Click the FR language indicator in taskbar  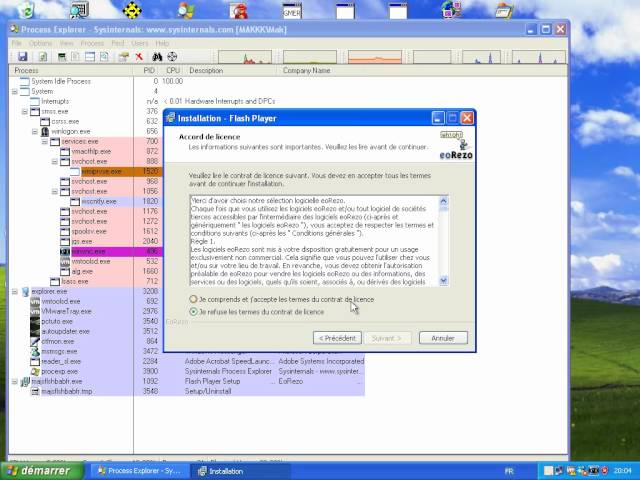click(x=509, y=471)
